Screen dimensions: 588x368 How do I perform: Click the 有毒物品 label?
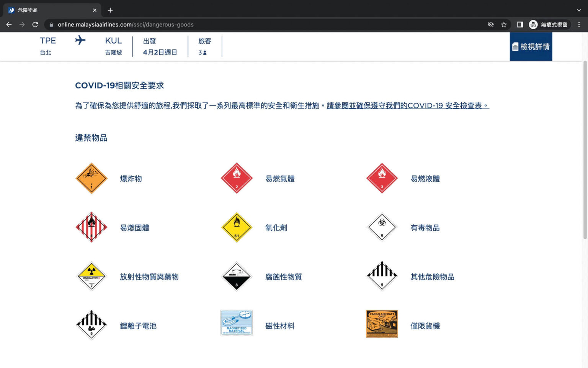(425, 228)
